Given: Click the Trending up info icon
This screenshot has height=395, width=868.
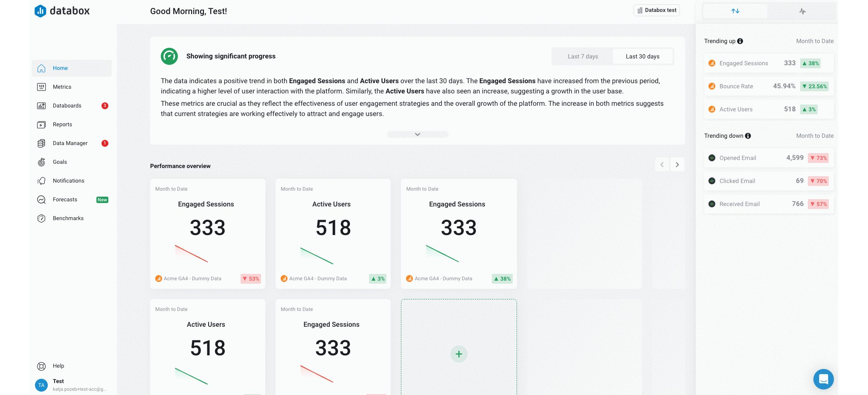Looking at the screenshot, I should (741, 41).
